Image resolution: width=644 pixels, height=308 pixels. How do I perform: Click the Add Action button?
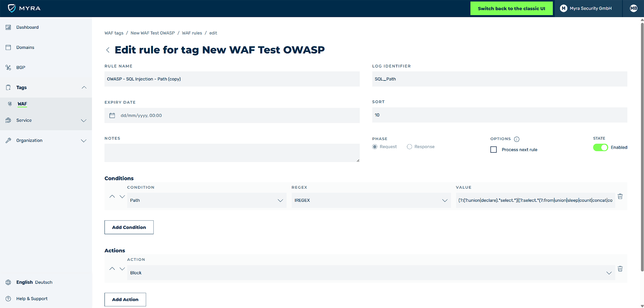(125, 300)
